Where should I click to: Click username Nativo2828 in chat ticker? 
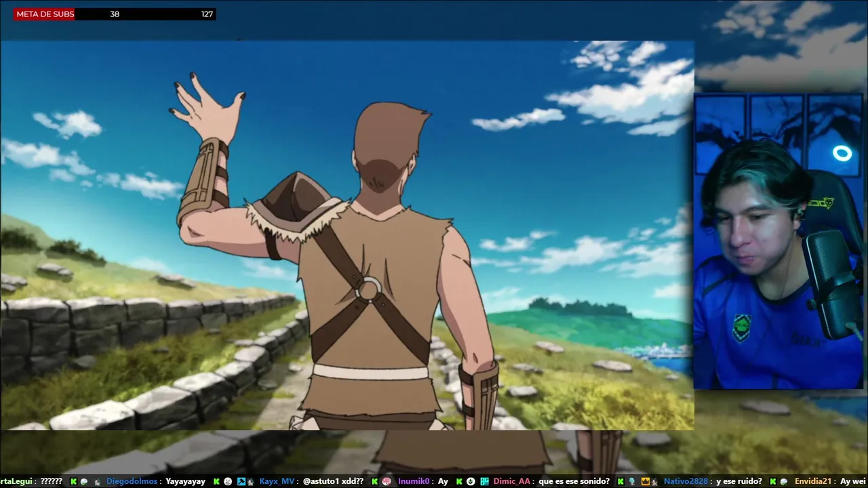point(686,481)
